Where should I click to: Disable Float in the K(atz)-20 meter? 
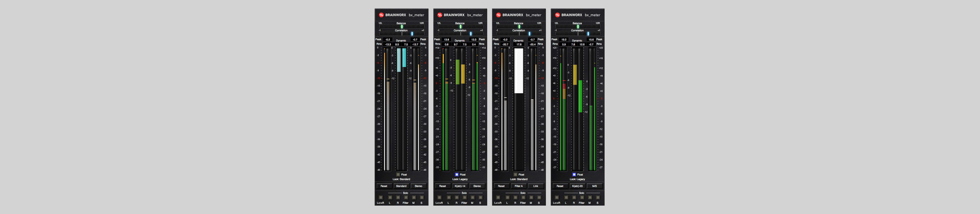pos(574,175)
